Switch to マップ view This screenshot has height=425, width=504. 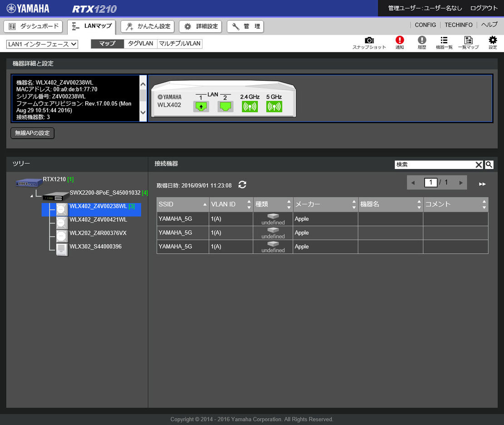pos(107,44)
